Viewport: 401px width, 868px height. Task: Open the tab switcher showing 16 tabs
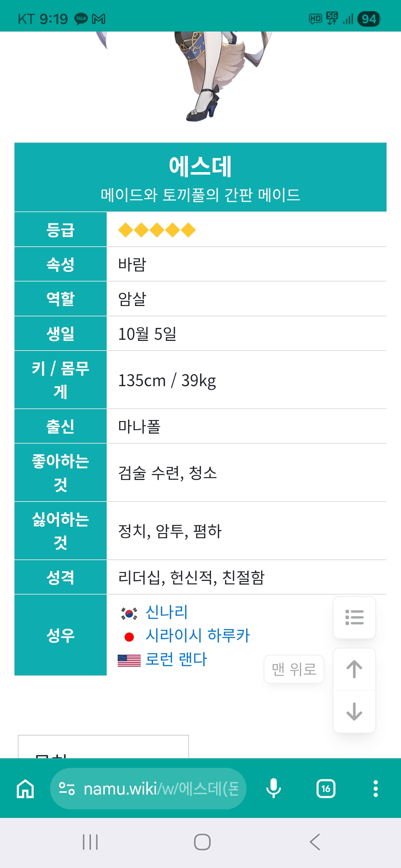(326, 789)
